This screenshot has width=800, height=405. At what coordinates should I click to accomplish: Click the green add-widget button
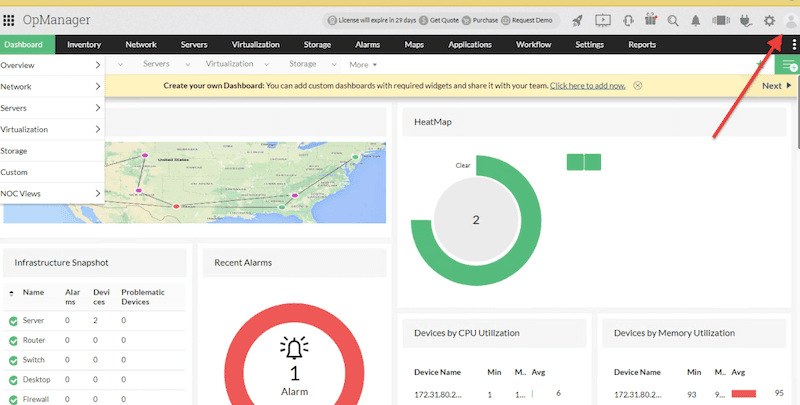tap(788, 65)
